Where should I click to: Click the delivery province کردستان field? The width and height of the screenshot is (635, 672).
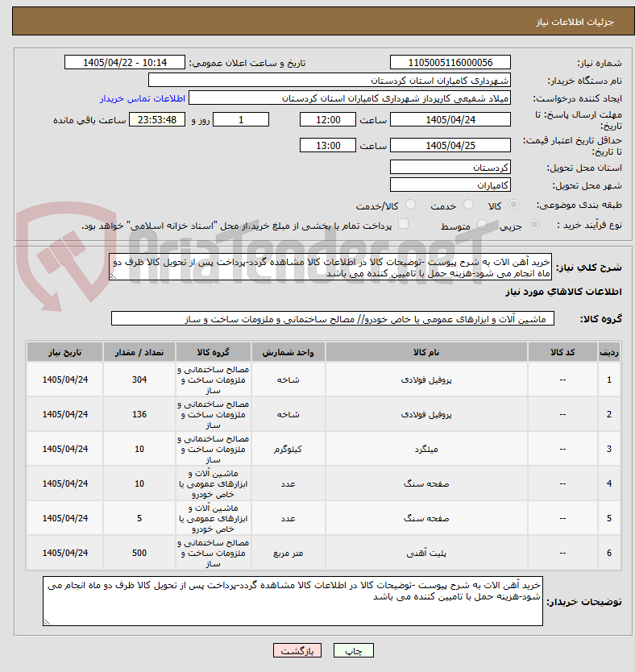click(x=450, y=167)
